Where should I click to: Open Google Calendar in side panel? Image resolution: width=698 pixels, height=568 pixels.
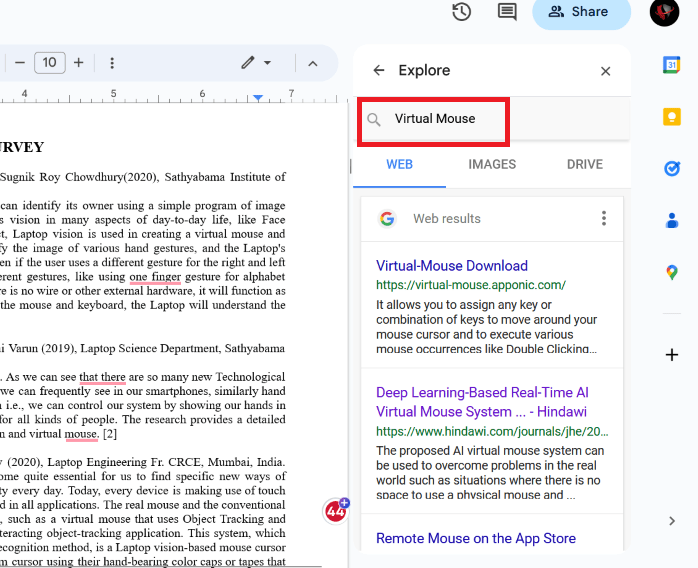coord(672,65)
